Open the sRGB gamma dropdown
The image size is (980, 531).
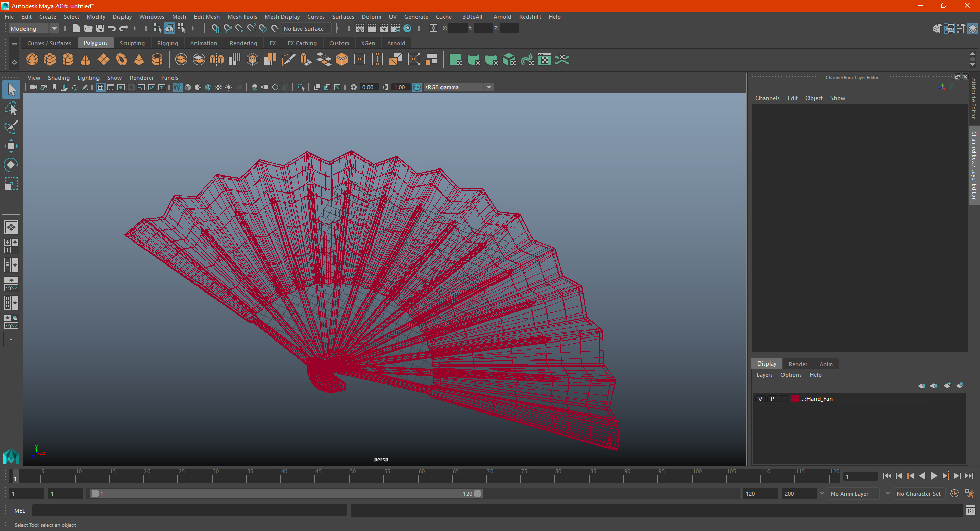459,87
